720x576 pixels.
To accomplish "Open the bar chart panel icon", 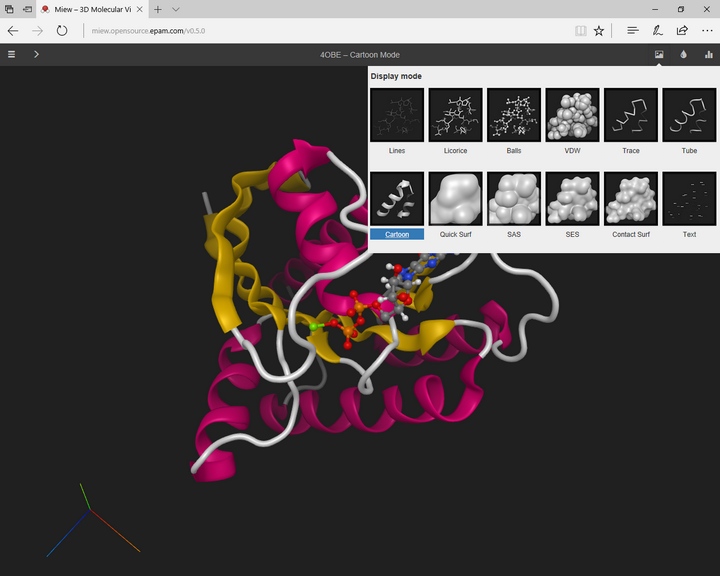I will click(709, 54).
